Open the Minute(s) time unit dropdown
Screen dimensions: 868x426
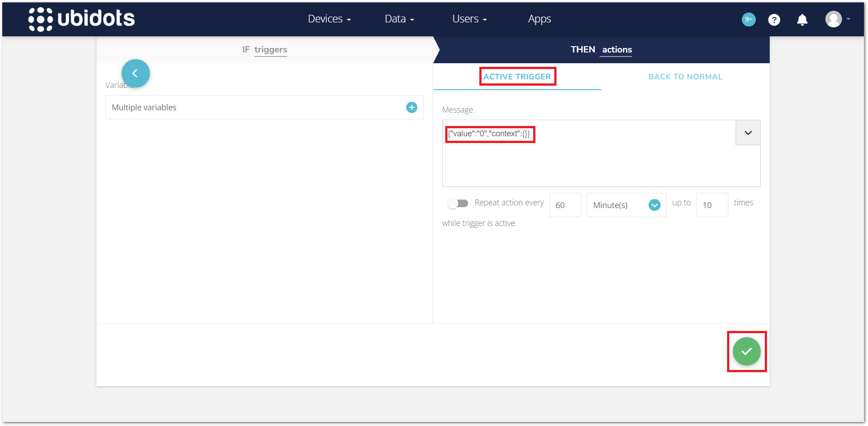click(x=626, y=205)
